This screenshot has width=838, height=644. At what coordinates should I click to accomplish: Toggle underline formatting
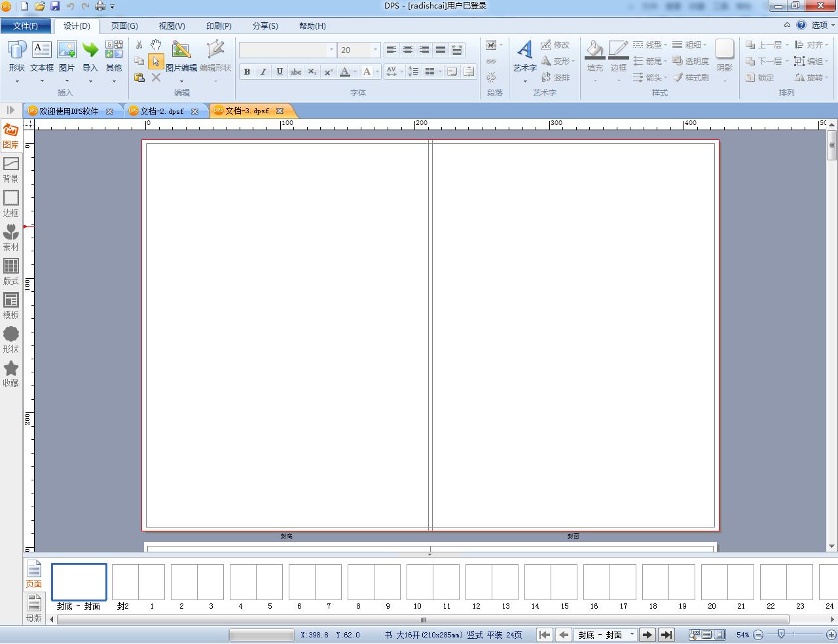pos(280,71)
